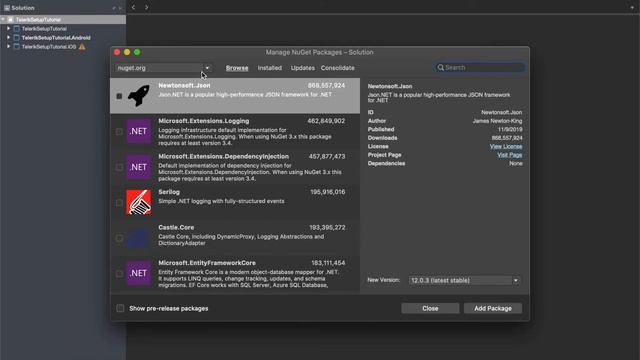Viewport: 640px width, 360px height.
Task: Click the Microsoft.Extensions.DependencyInjection .NET icon
Action: [138, 167]
